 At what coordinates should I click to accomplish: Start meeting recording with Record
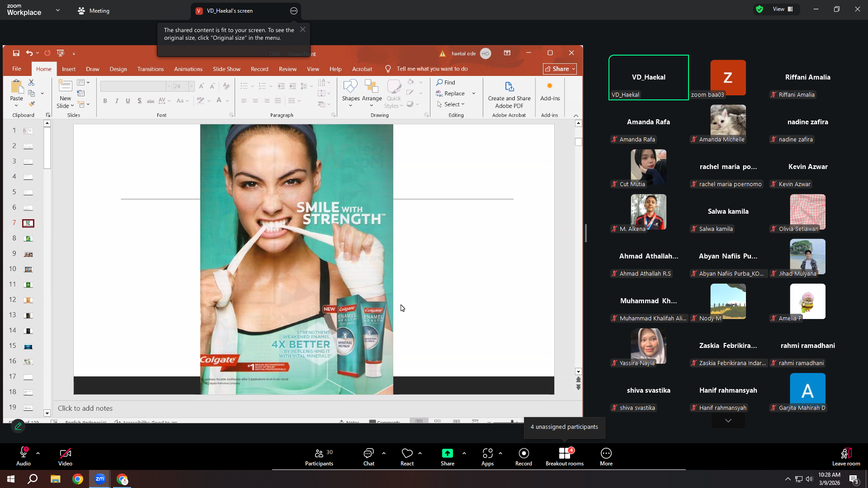pyautogui.click(x=524, y=457)
